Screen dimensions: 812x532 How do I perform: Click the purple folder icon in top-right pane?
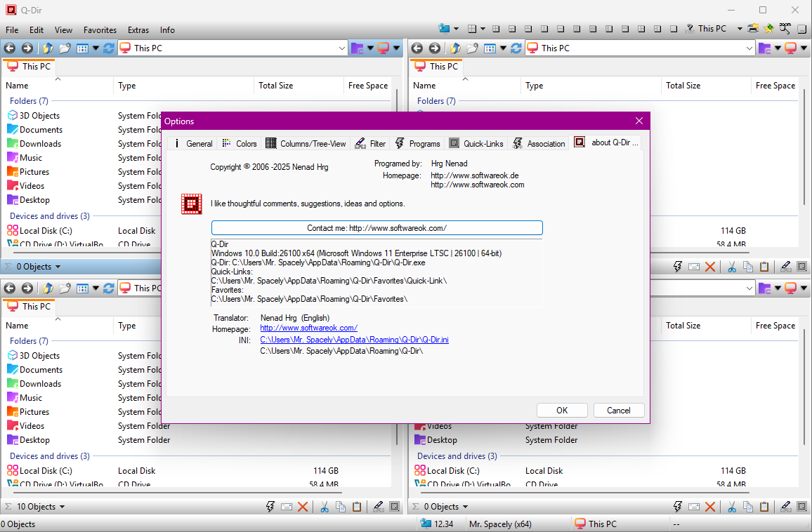(764, 48)
